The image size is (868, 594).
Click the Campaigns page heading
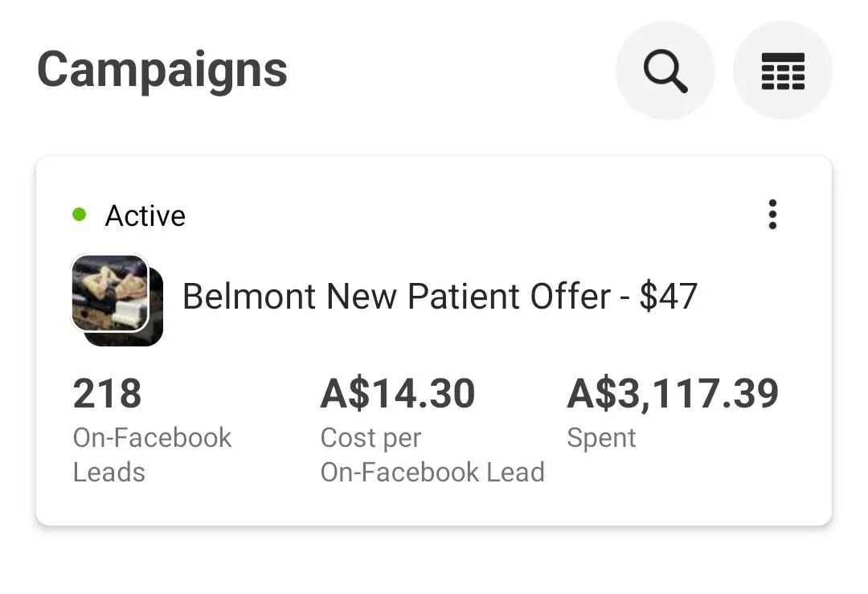tap(162, 69)
